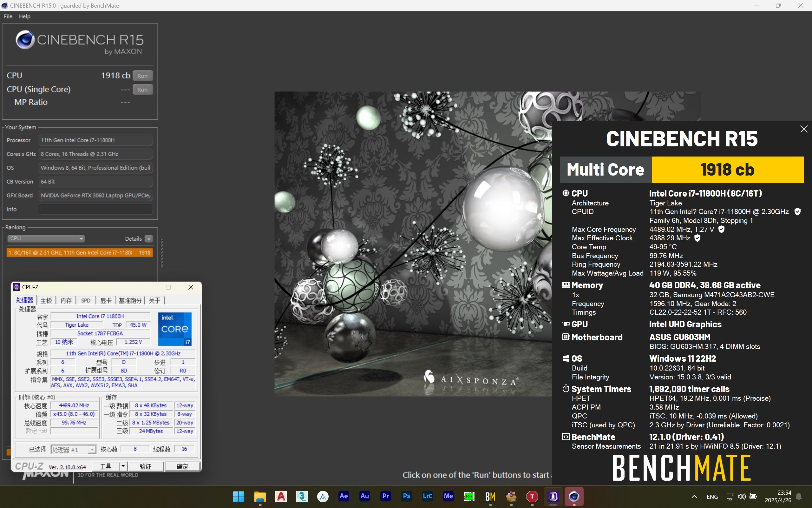The image size is (812, 508).
Task: Click the TDP 45.0 W value in CPU-Z
Action: click(138, 325)
